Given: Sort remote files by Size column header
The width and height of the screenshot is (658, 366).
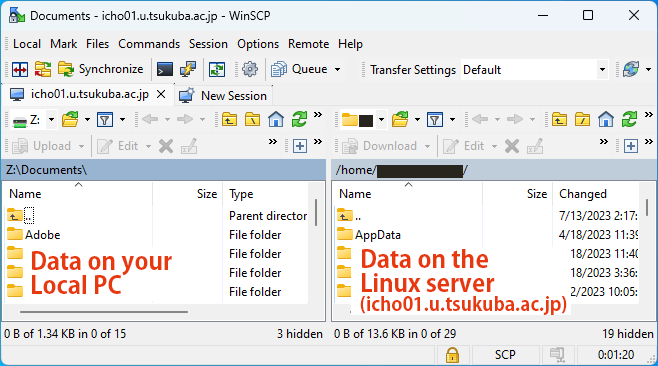Looking at the screenshot, I should tap(518, 194).
